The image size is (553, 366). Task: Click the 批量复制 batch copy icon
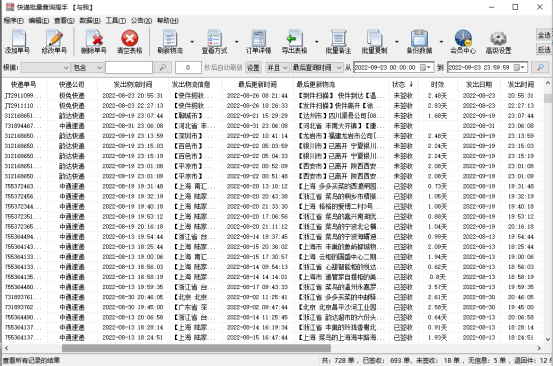click(374, 42)
